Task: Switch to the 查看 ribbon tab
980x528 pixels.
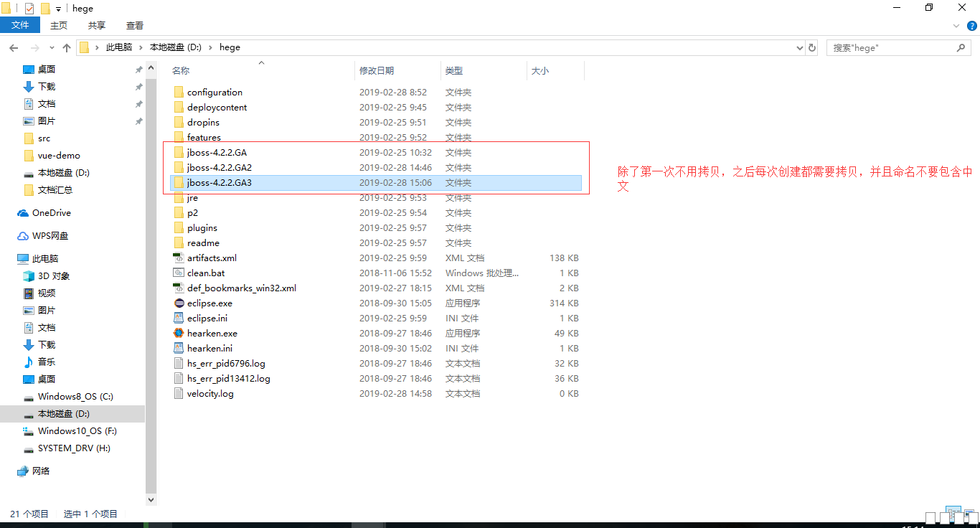Action: 135,25
